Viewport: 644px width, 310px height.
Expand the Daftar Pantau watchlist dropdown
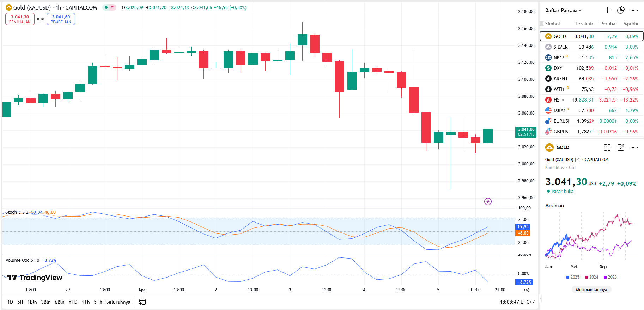(x=563, y=10)
